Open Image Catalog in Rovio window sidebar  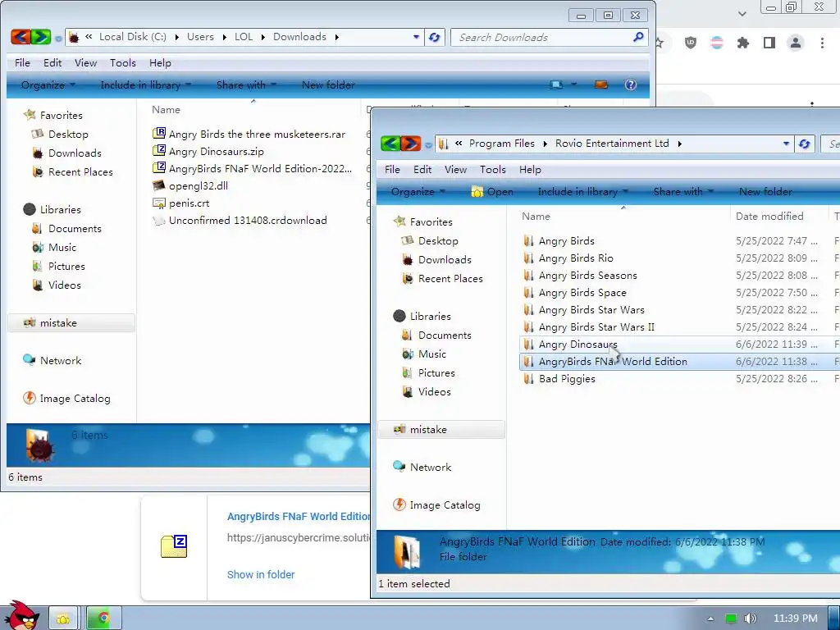click(445, 505)
